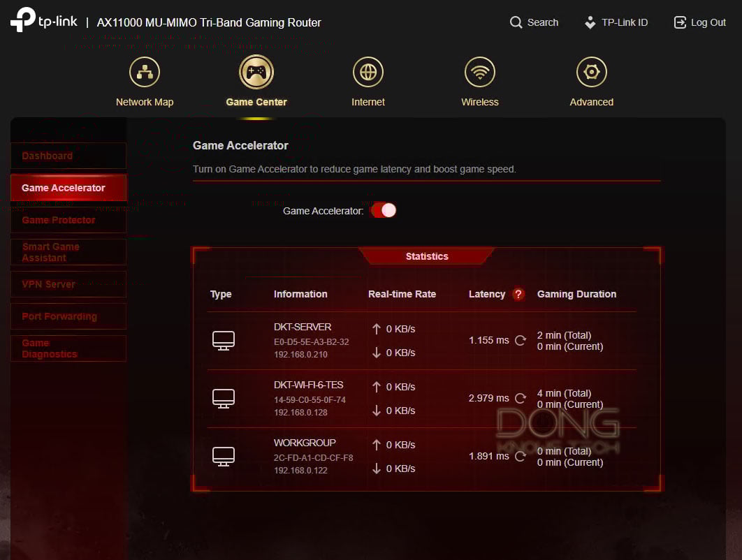Open Port Forwarding in the sidebar
This screenshot has width=742, height=560.
[x=68, y=316]
